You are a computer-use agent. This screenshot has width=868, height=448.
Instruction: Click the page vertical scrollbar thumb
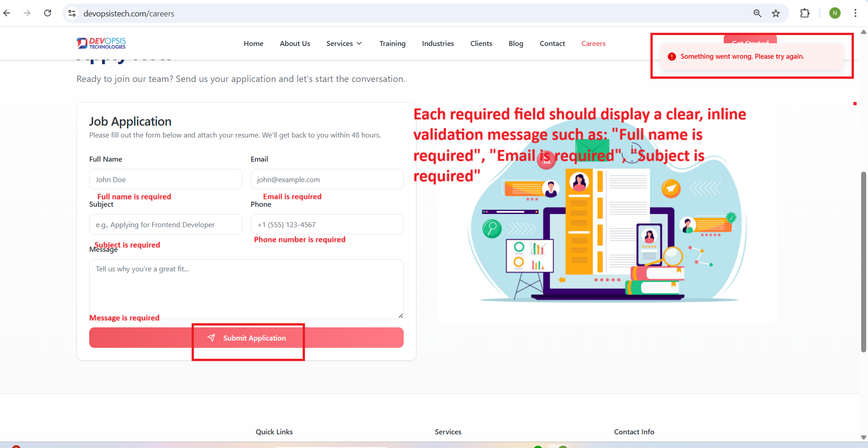point(863,262)
